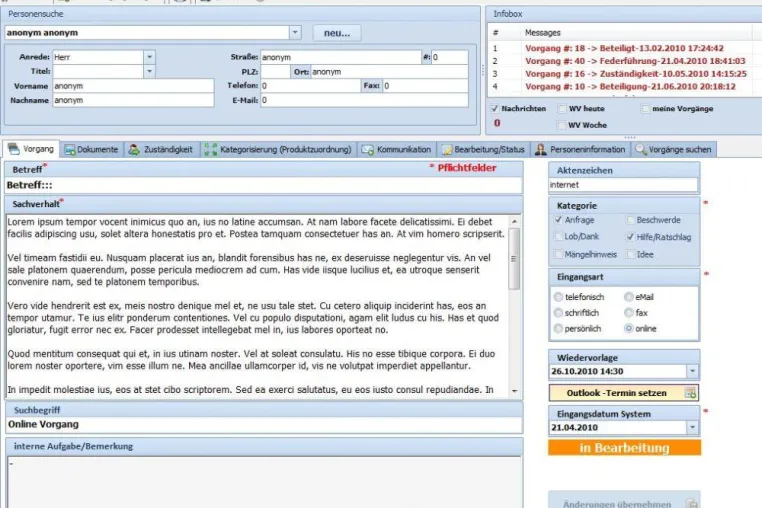
Task: Select message Vorgang #: 16 Zuständigkeit
Action: pyautogui.click(x=636, y=74)
